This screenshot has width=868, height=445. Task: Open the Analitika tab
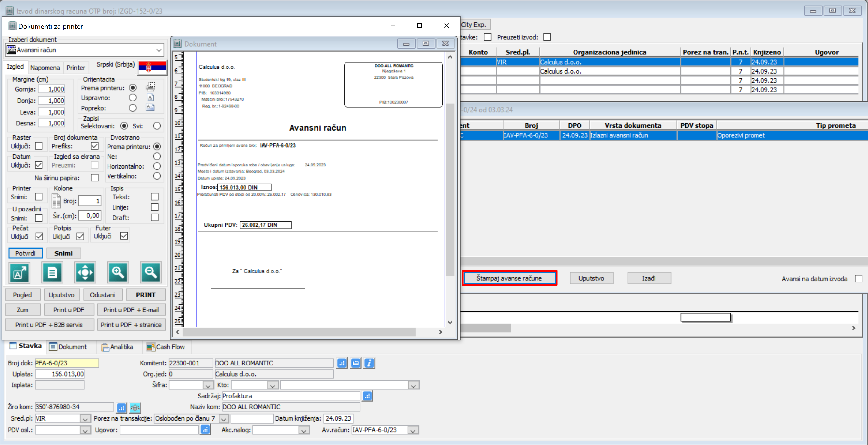pyautogui.click(x=118, y=347)
